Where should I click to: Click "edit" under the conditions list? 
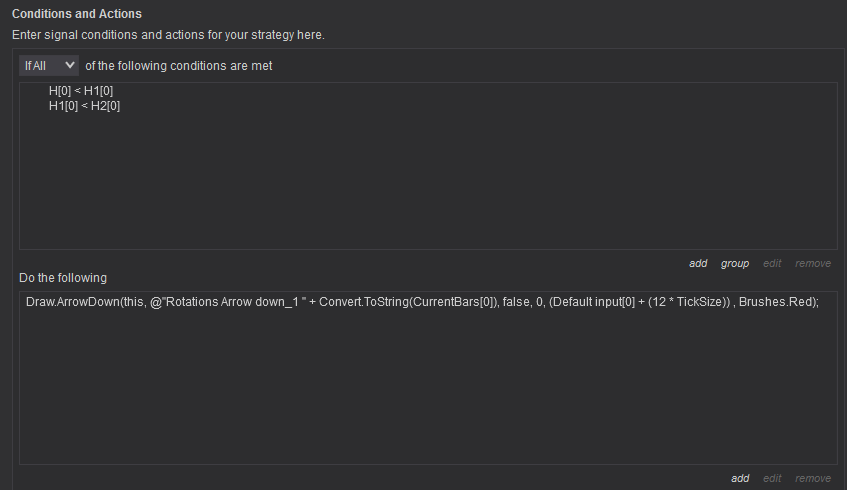click(772, 263)
